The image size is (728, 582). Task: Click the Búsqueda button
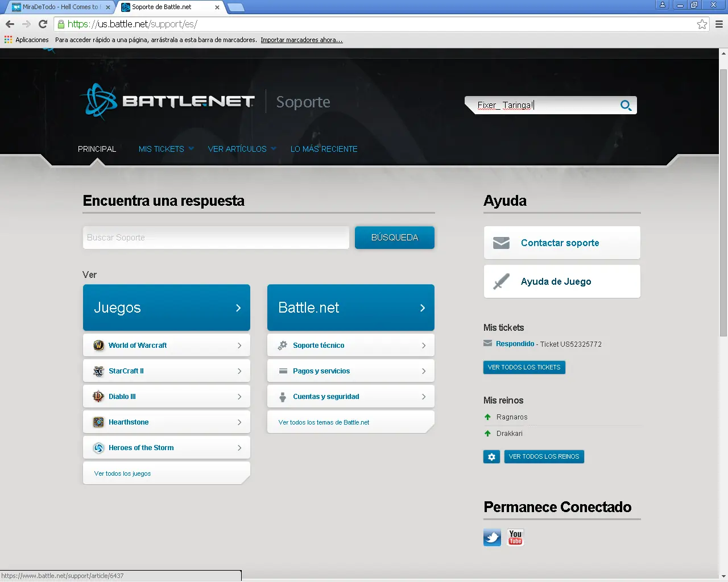pyautogui.click(x=395, y=238)
